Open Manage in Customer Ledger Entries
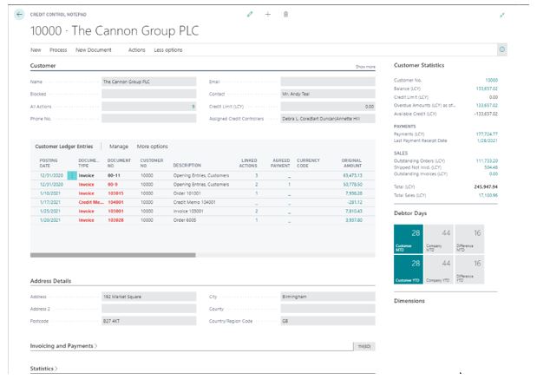Viewport: 537px width, 392px height. [119, 147]
